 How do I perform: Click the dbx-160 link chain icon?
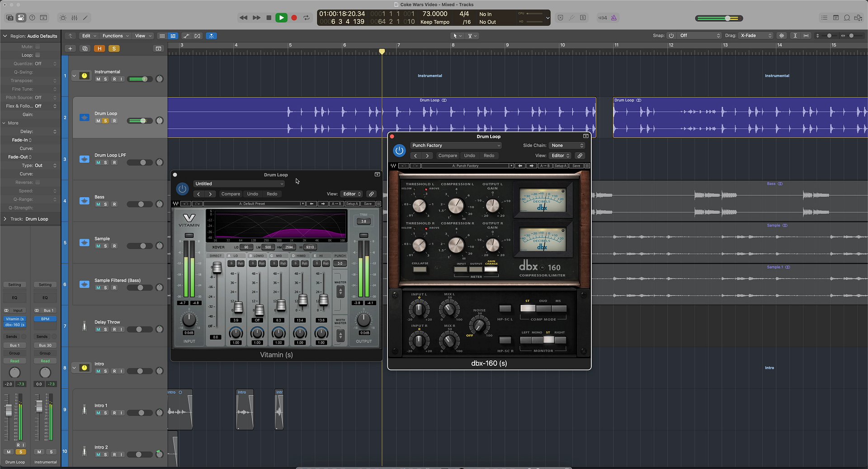click(580, 156)
